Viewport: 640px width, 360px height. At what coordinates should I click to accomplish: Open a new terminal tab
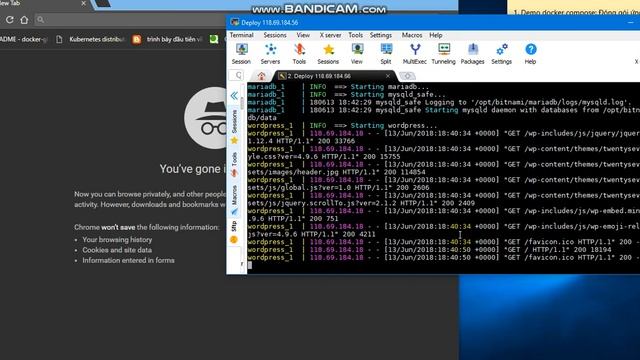[x=407, y=76]
